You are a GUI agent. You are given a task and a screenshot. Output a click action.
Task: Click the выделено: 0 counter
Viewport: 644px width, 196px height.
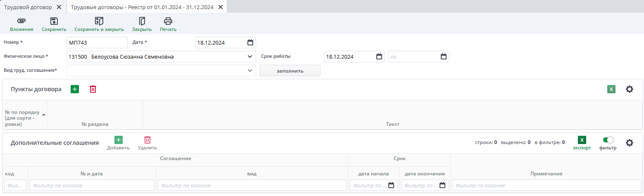516,142
